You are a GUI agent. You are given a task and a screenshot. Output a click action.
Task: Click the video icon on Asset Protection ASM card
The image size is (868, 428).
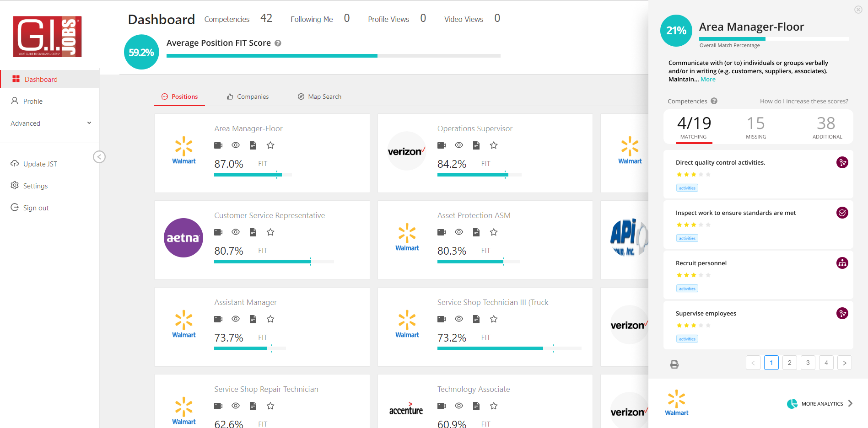(x=442, y=232)
